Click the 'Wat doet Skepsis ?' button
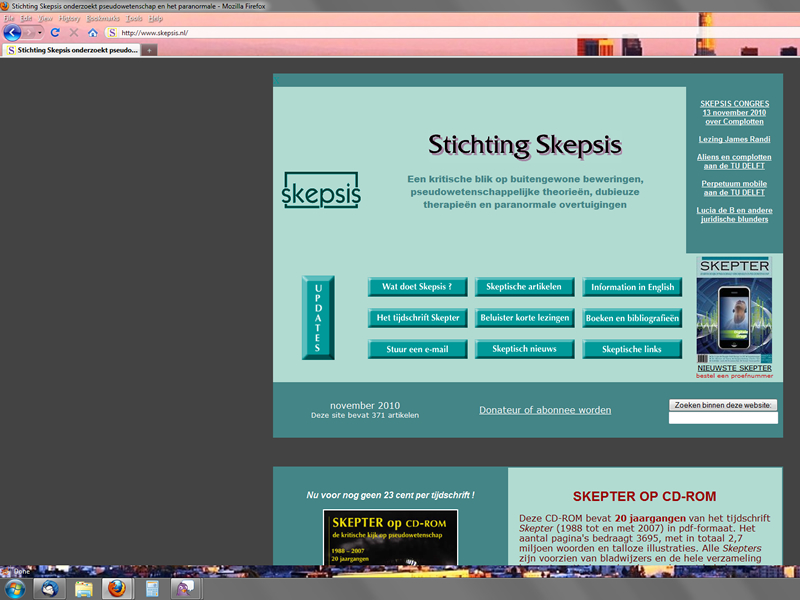This screenshot has width=800, height=600. tap(417, 287)
